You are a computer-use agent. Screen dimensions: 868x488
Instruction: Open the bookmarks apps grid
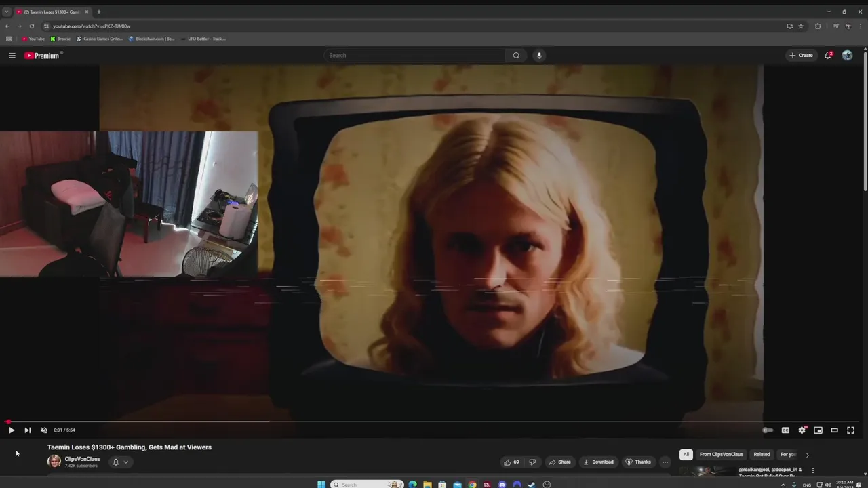8,39
